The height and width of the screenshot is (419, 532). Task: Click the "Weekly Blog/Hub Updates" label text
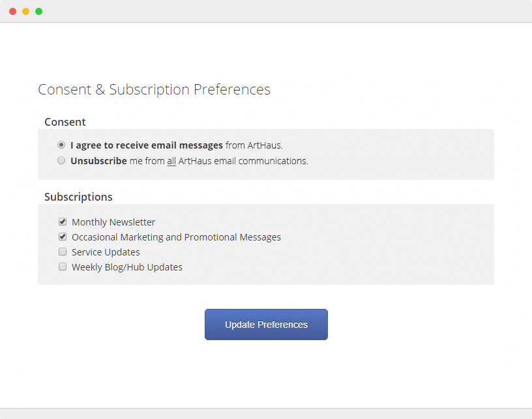point(127,267)
